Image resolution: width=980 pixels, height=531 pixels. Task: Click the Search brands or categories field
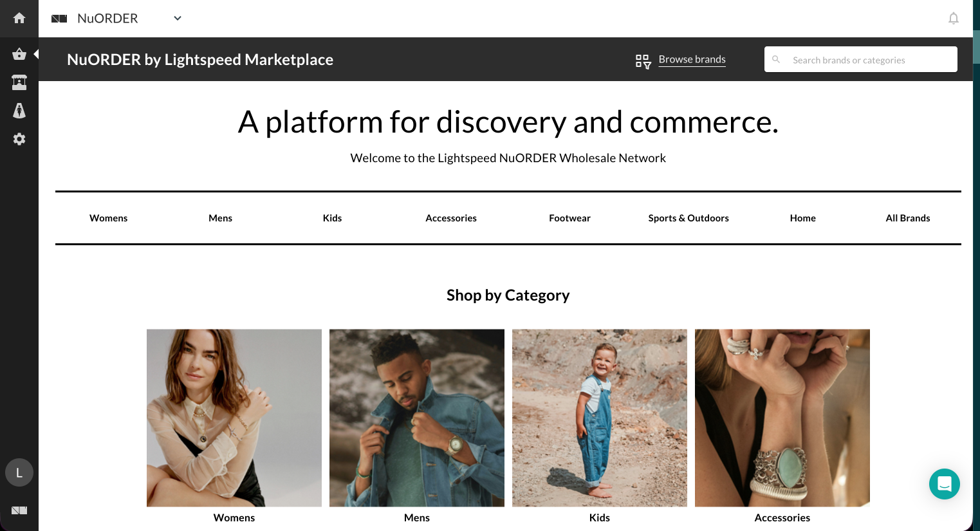(861, 59)
